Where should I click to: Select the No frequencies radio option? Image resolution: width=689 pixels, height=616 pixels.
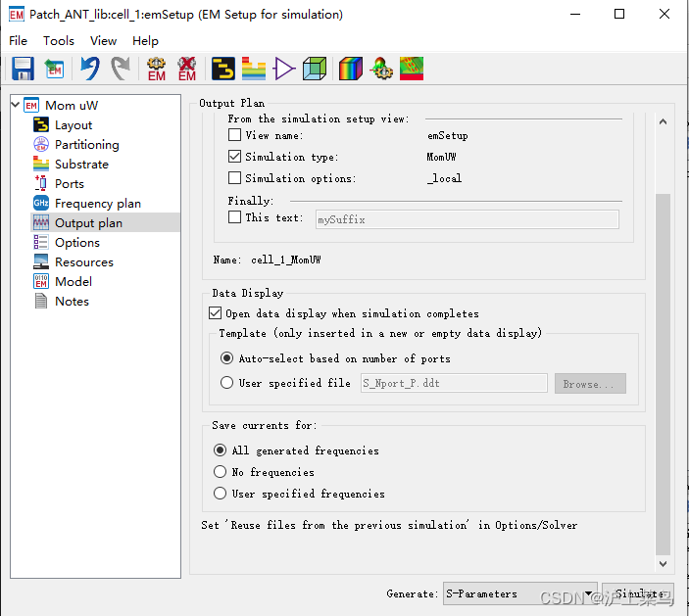click(x=220, y=472)
